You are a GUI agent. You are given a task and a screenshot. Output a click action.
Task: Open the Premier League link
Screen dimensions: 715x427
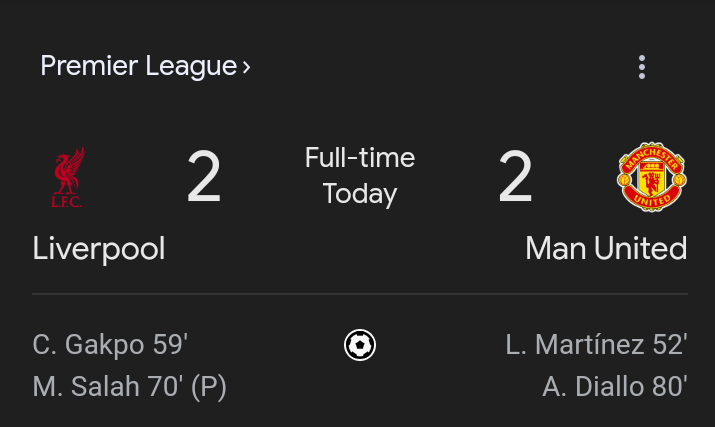point(138,66)
